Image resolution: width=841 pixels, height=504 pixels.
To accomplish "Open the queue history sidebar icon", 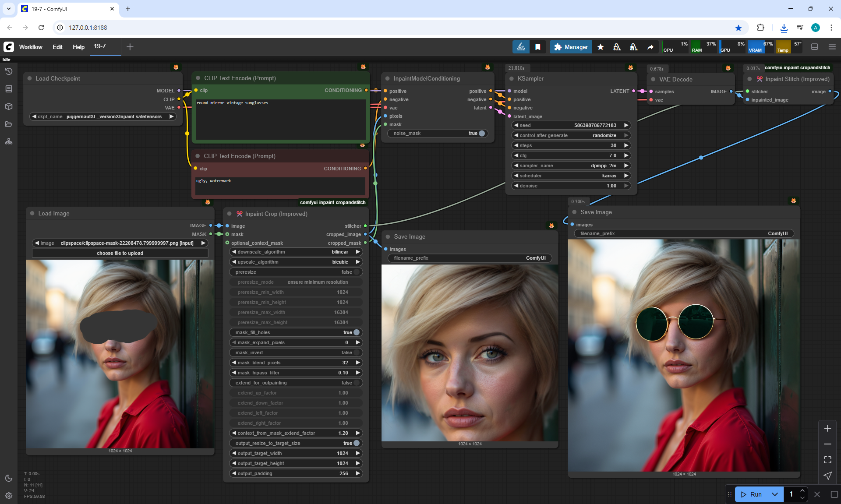I will [x=9, y=71].
